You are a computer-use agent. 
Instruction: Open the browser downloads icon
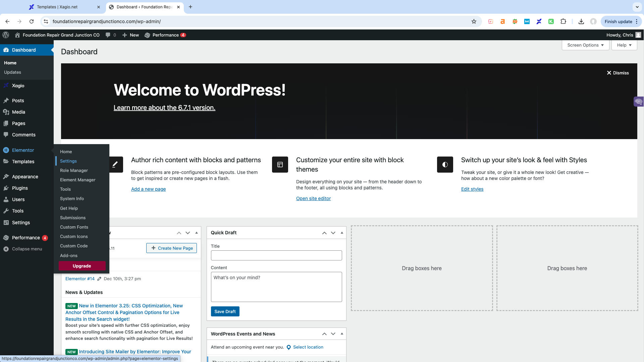581,21
